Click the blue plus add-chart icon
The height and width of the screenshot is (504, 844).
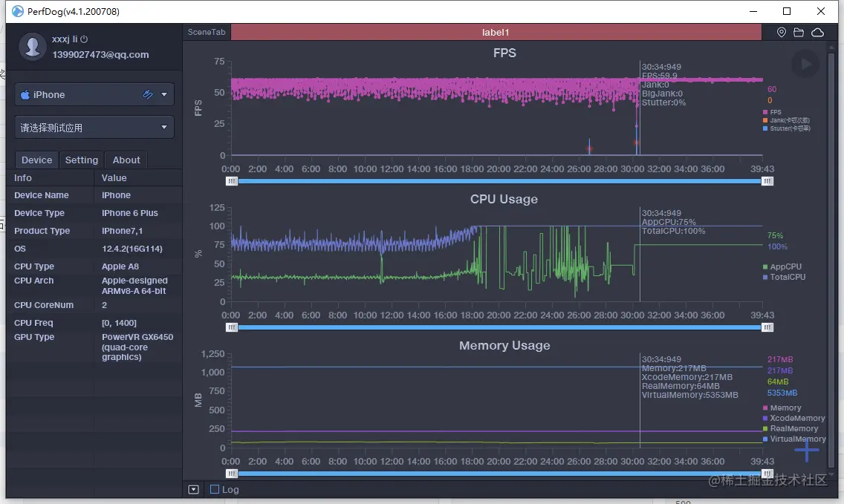pos(806,450)
